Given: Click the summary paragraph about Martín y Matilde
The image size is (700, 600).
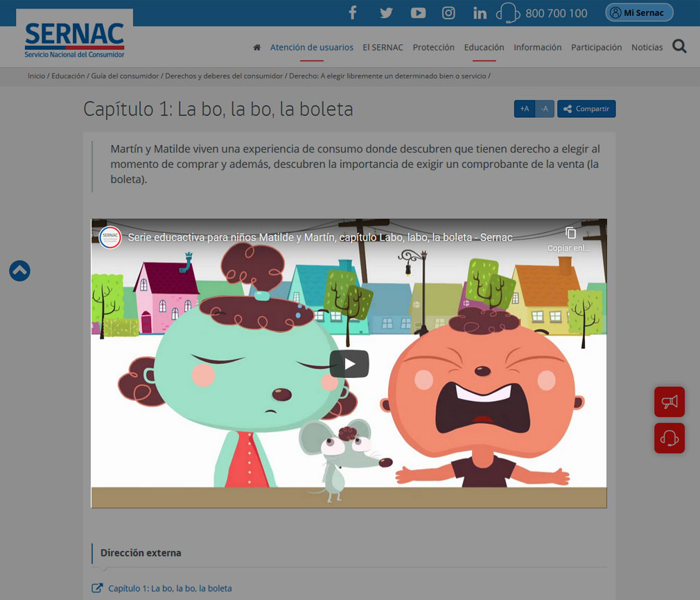Looking at the screenshot, I should point(355,164).
